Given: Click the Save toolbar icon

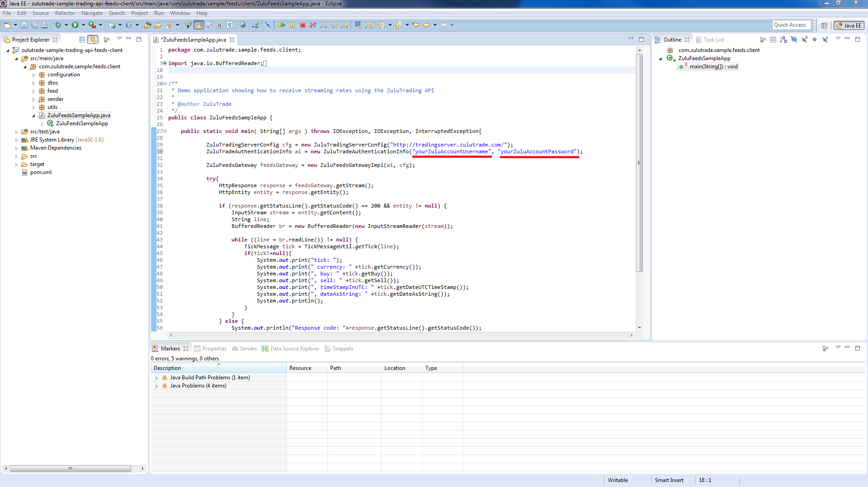Looking at the screenshot, I should coord(24,25).
